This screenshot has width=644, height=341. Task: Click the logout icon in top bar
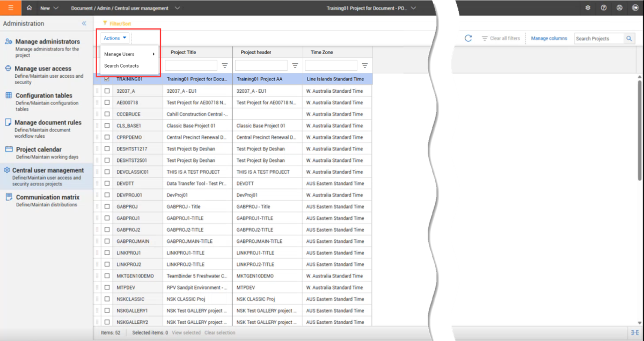(x=635, y=8)
